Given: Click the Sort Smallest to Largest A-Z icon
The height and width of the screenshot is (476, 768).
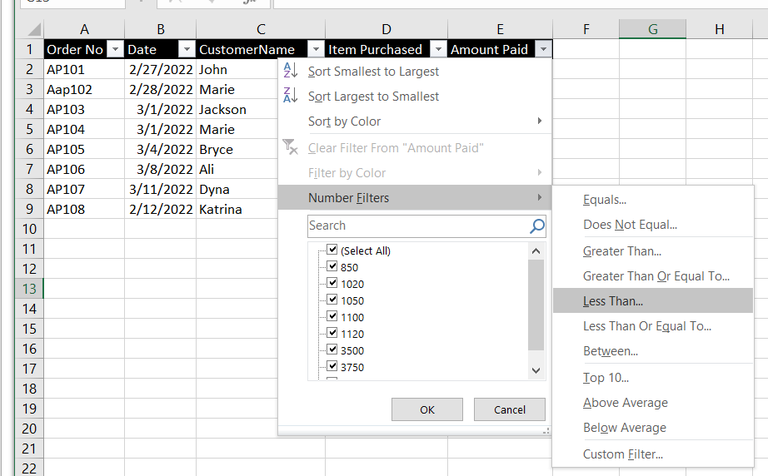Looking at the screenshot, I should (x=291, y=71).
